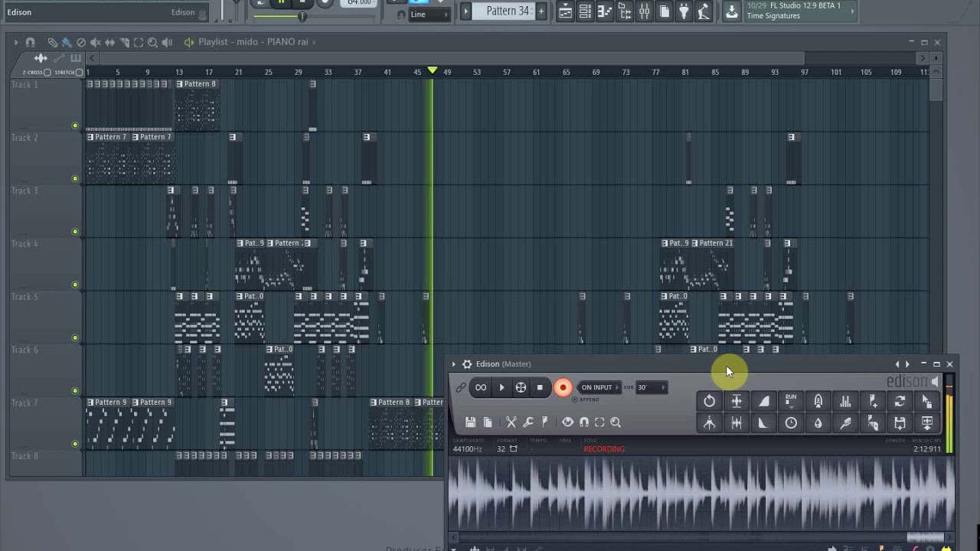Click the Edison record button

563,387
